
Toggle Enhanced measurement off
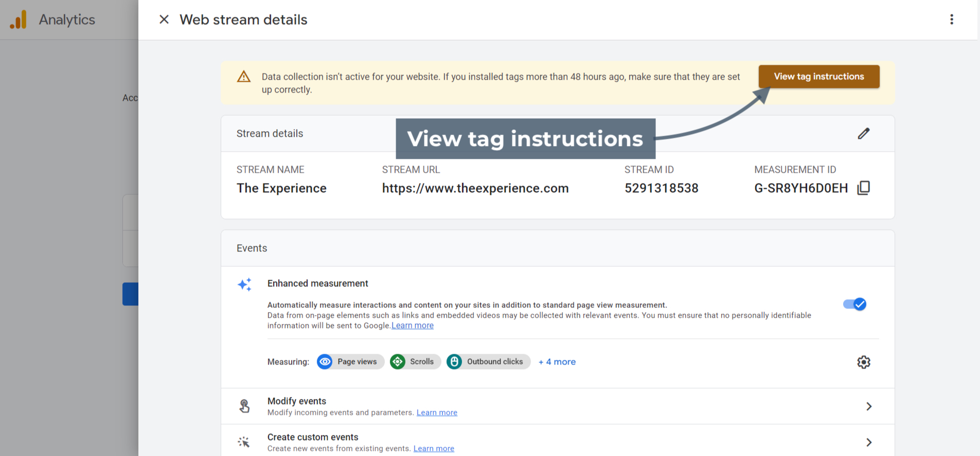(854, 304)
